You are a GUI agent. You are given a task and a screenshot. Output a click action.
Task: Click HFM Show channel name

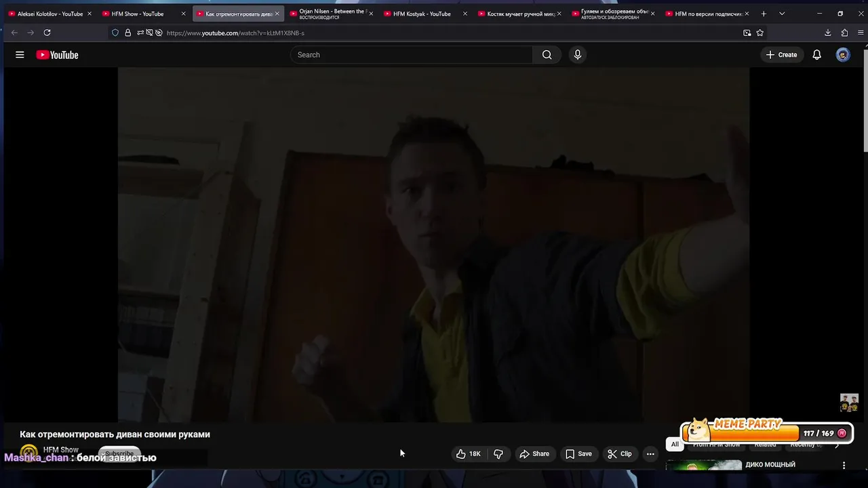point(61,449)
